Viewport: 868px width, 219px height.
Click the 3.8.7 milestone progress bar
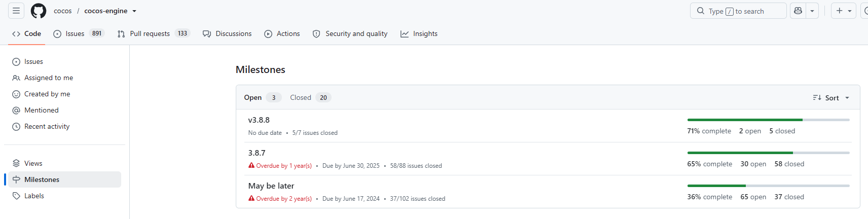768,153
